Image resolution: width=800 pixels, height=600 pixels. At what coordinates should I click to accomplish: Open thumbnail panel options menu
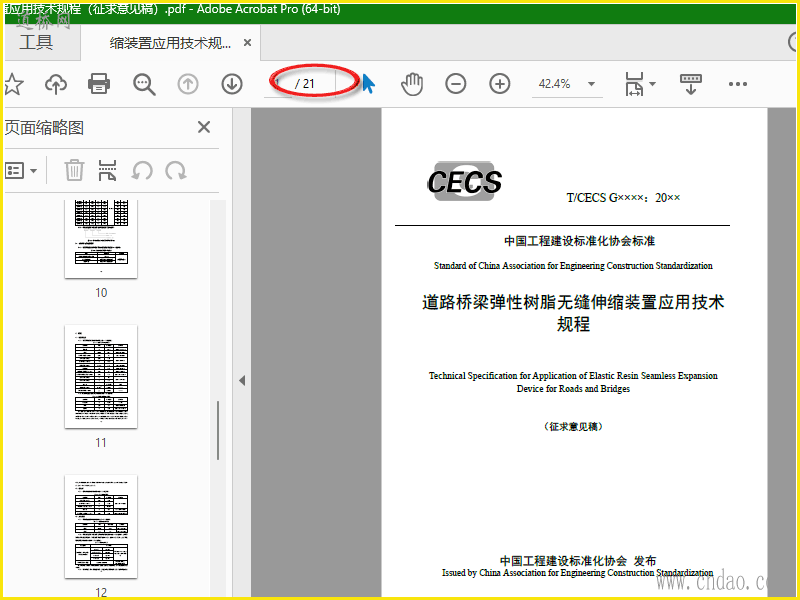pos(21,170)
